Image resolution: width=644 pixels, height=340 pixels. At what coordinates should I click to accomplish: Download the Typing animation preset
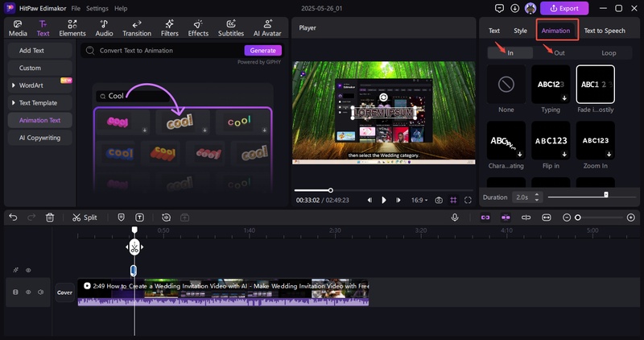pyautogui.click(x=564, y=97)
